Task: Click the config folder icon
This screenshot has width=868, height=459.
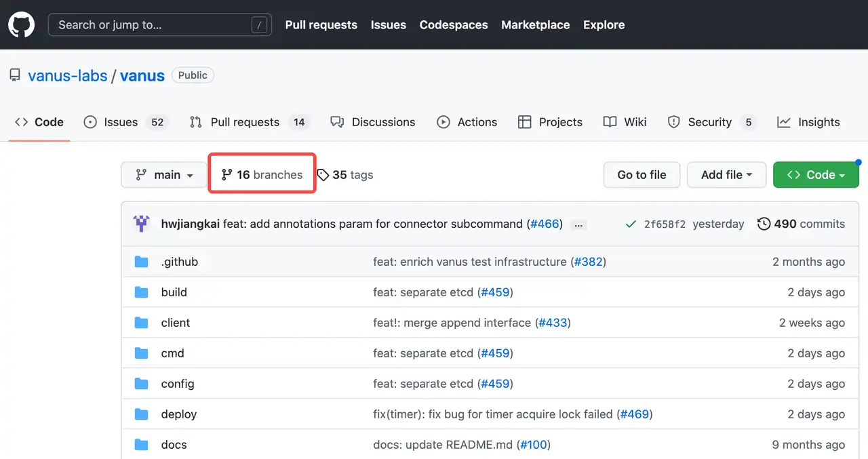Action: click(x=141, y=384)
